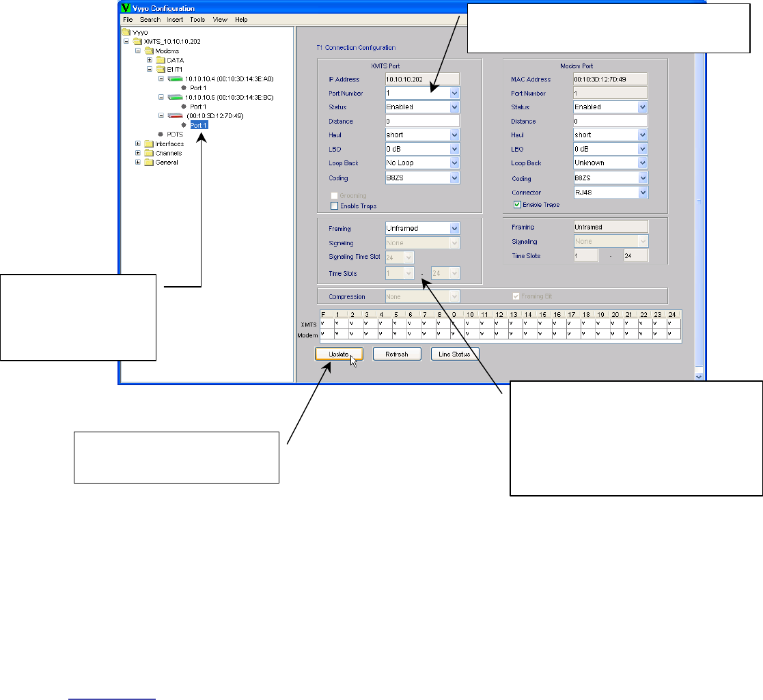Click the General folder icon
This screenshot has height=700, width=763.
tap(149, 163)
